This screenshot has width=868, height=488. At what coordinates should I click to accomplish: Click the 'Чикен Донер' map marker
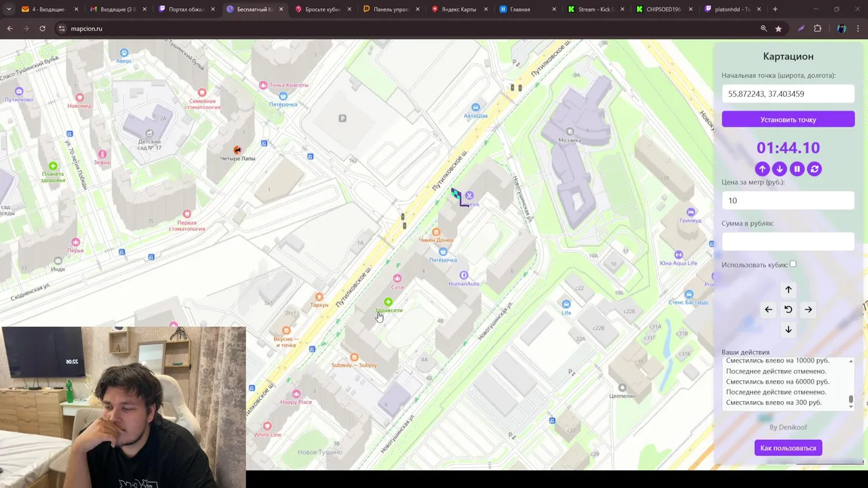click(x=436, y=232)
